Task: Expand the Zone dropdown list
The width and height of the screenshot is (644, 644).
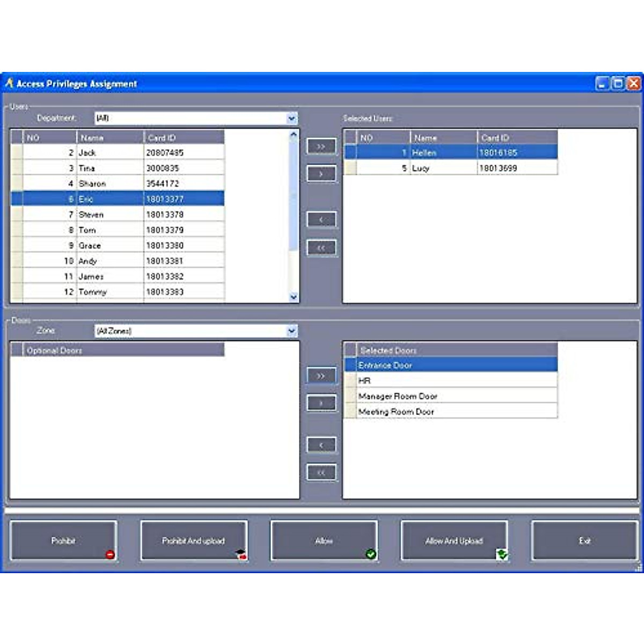Action: [291, 331]
